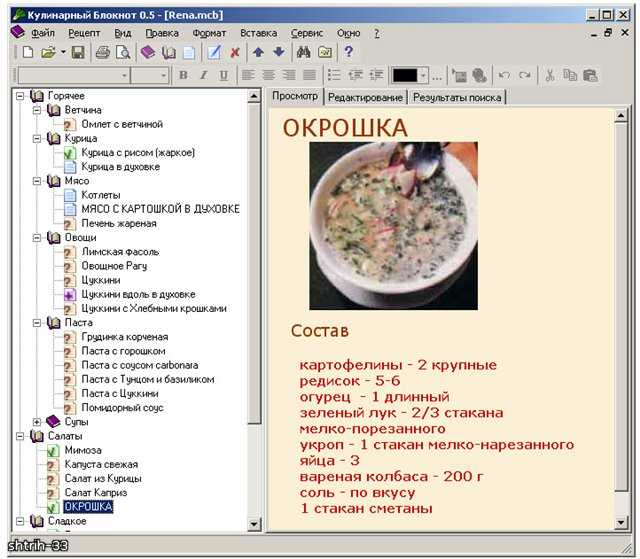Select recipe Курица с рисом (жаркое)
Screen dimensions: 640x559
click(138, 153)
